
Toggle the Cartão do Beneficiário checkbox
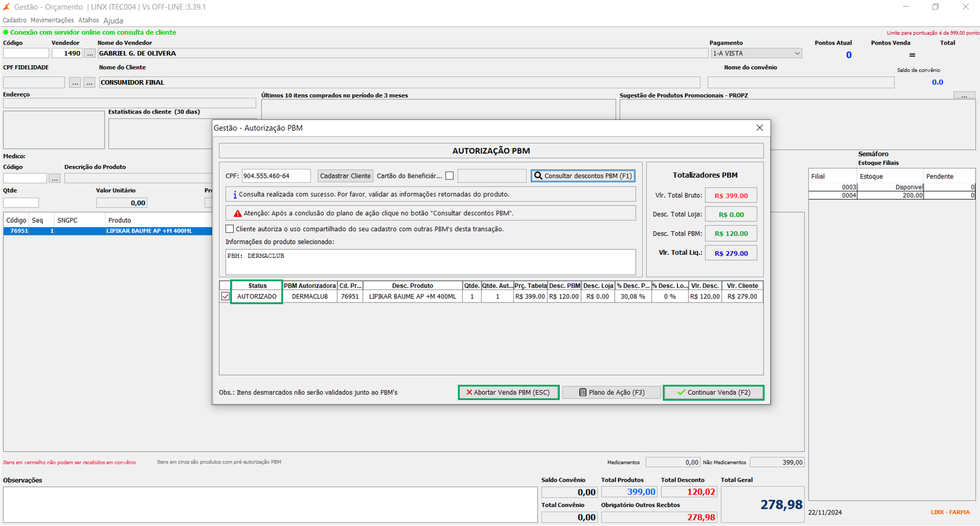click(x=450, y=176)
